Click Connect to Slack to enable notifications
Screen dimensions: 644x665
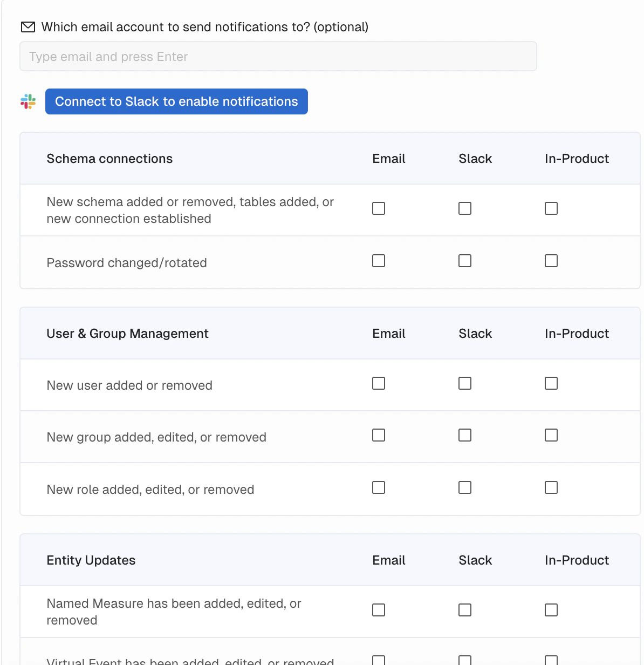[x=176, y=101]
